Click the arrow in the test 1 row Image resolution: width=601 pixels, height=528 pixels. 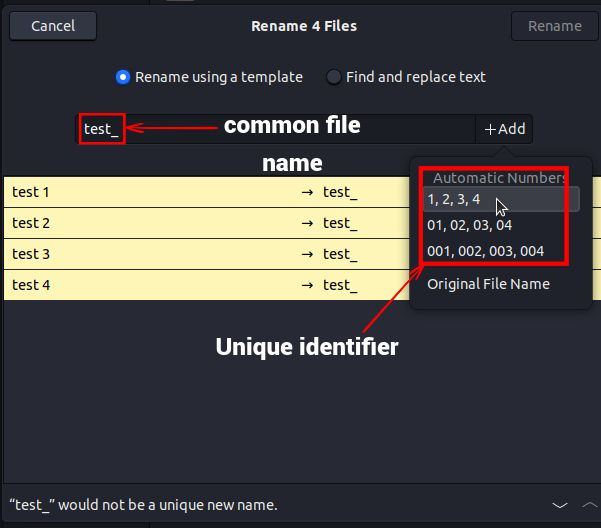(307, 192)
